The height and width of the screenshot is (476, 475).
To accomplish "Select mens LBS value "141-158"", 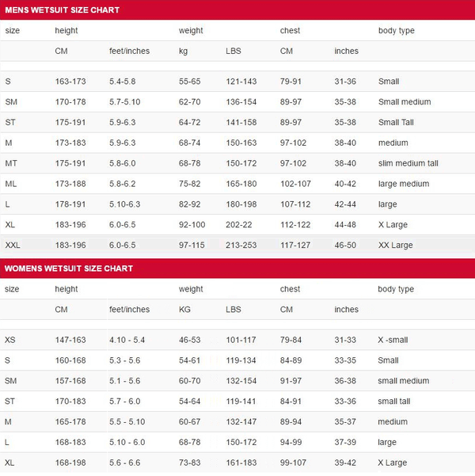I will click(241, 123).
